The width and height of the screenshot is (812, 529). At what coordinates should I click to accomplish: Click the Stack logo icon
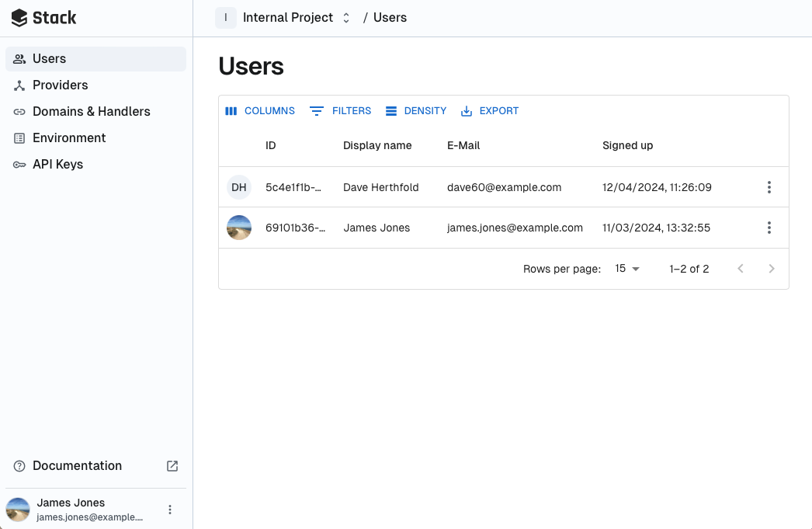[19, 18]
